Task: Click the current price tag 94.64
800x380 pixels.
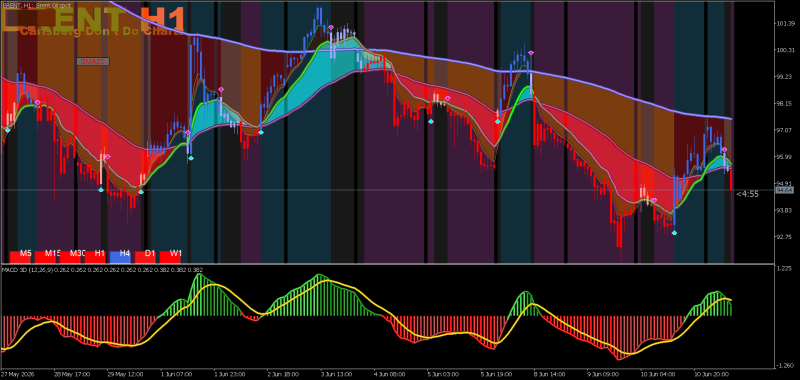Action: pos(784,190)
